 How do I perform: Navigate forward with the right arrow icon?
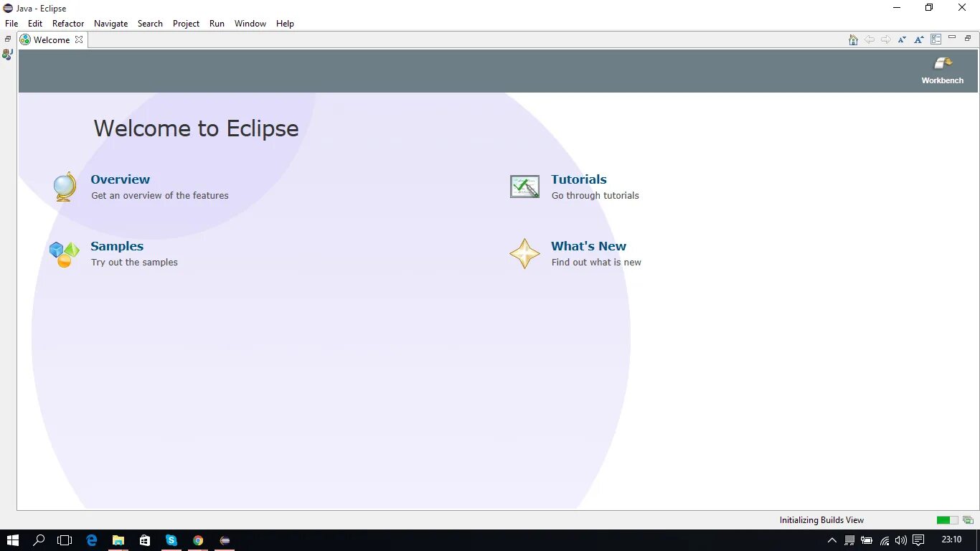coord(886,39)
